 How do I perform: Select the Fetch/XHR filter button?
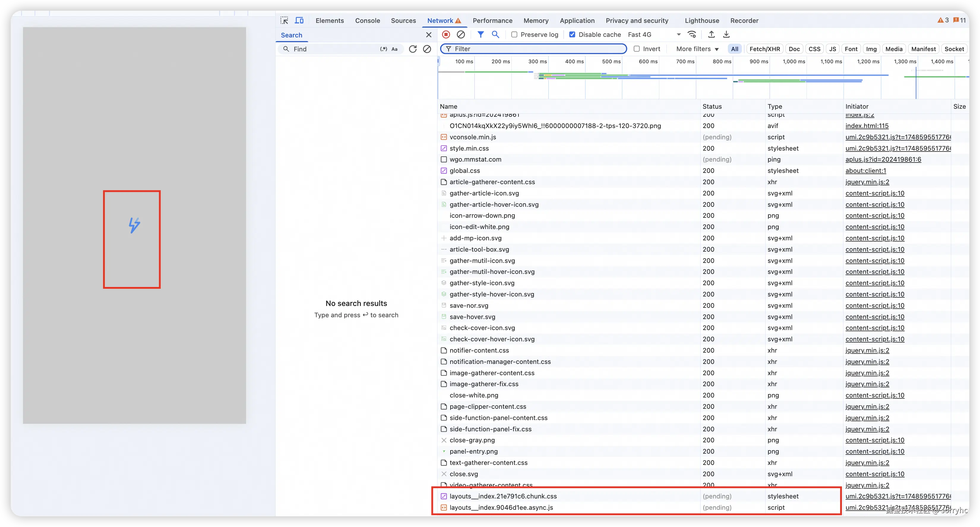764,49
